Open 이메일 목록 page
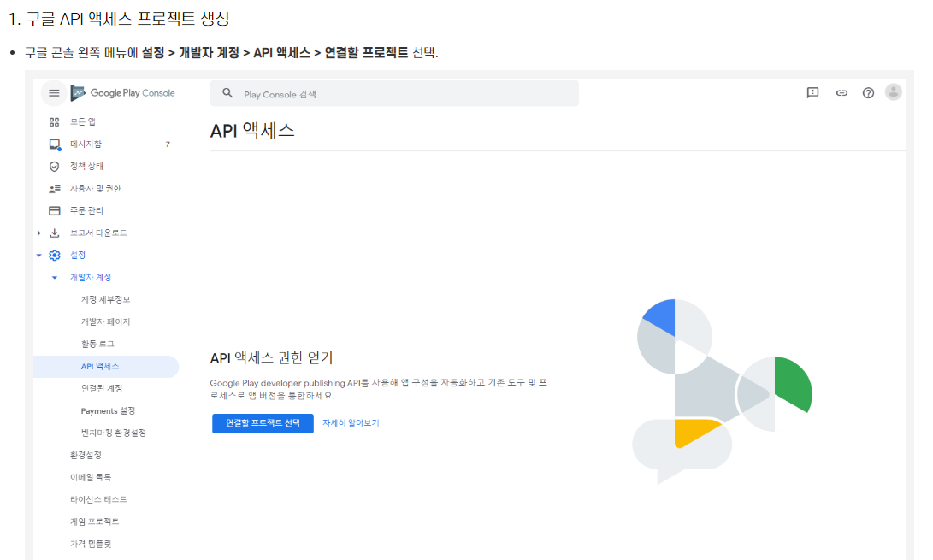The width and height of the screenshot is (933, 560). (x=91, y=477)
